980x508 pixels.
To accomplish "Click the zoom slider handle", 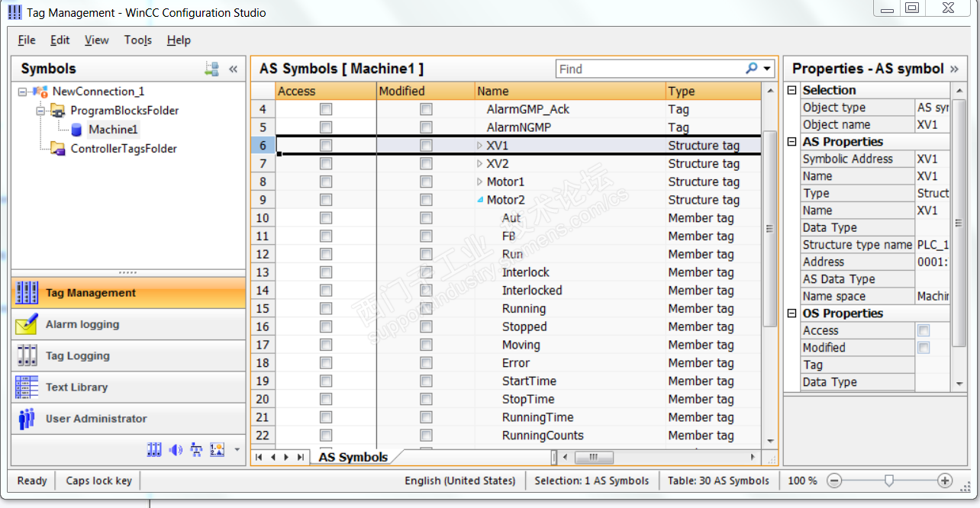I will (x=889, y=481).
